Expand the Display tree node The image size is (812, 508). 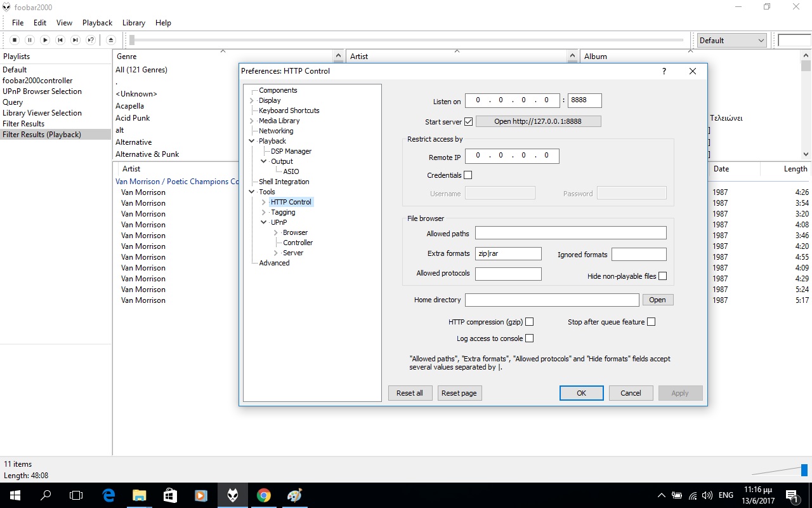click(x=252, y=100)
